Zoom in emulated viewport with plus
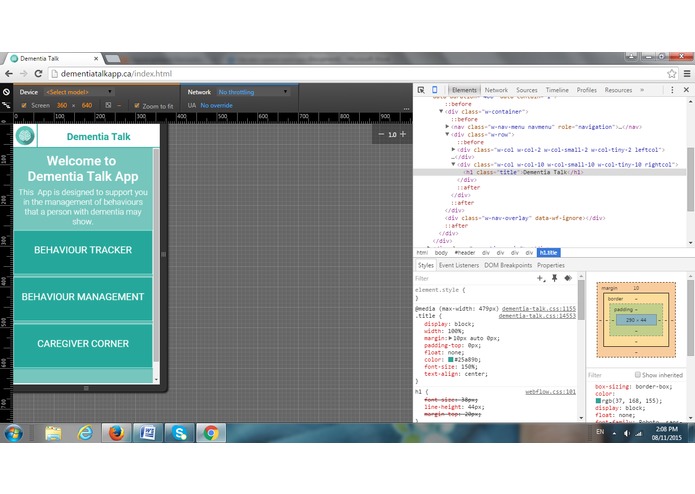The height and width of the screenshot is (494, 695). click(x=403, y=134)
